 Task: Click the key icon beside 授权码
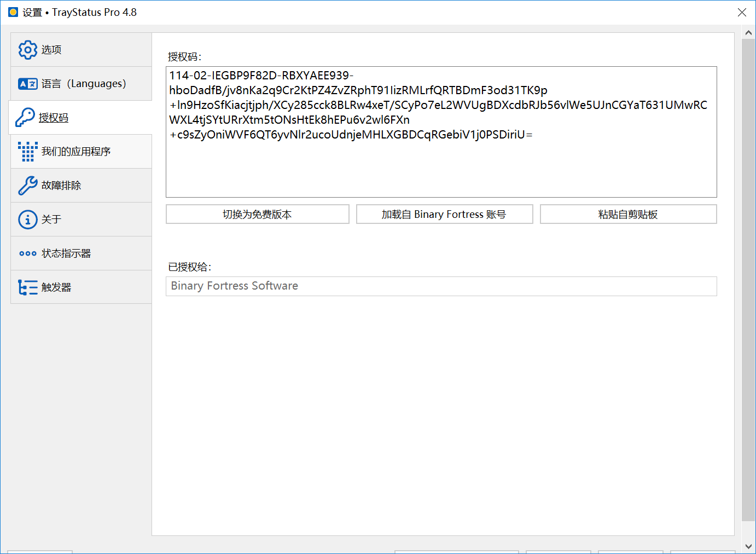click(25, 118)
